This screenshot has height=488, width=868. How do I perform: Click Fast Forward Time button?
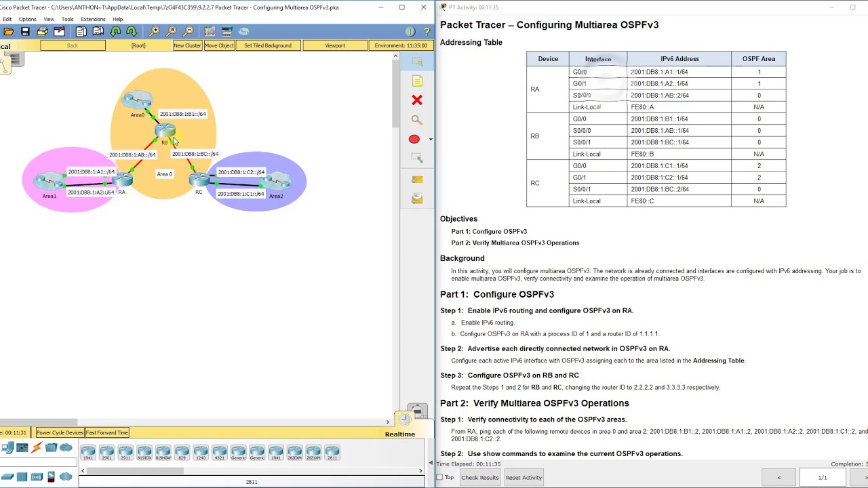107,432
